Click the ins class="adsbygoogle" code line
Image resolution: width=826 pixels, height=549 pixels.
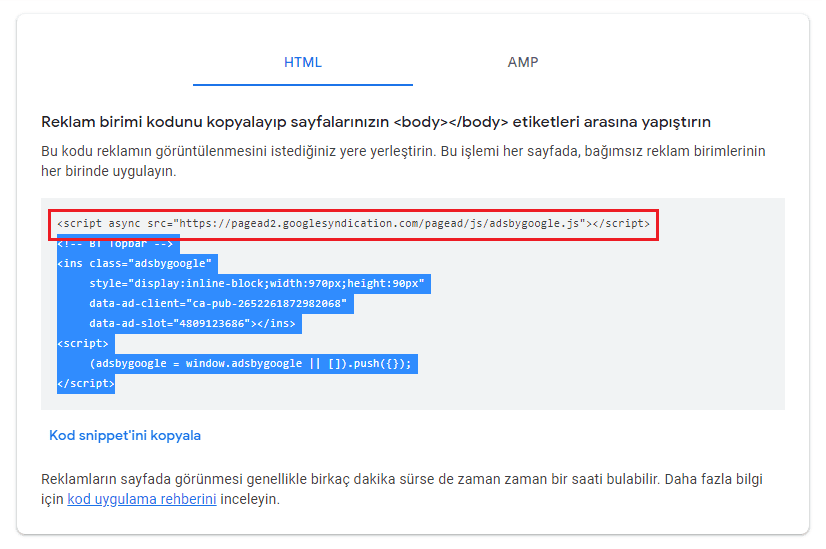pos(134,263)
